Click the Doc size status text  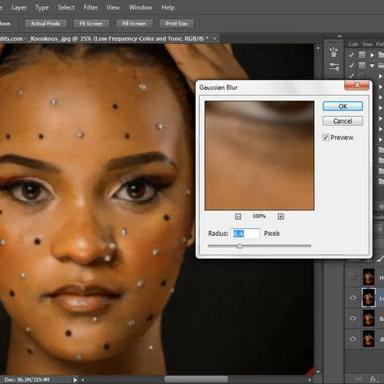coord(27,379)
